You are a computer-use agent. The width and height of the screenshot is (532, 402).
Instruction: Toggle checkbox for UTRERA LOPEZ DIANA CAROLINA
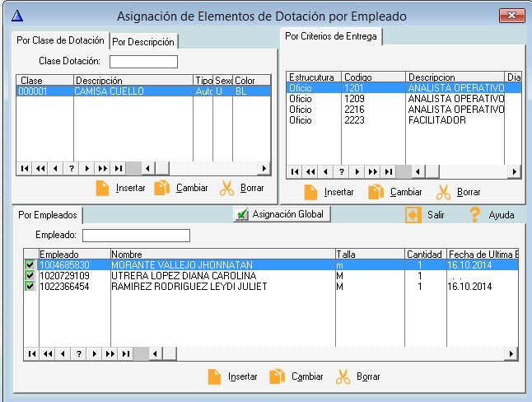pyautogui.click(x=30, y=276)
